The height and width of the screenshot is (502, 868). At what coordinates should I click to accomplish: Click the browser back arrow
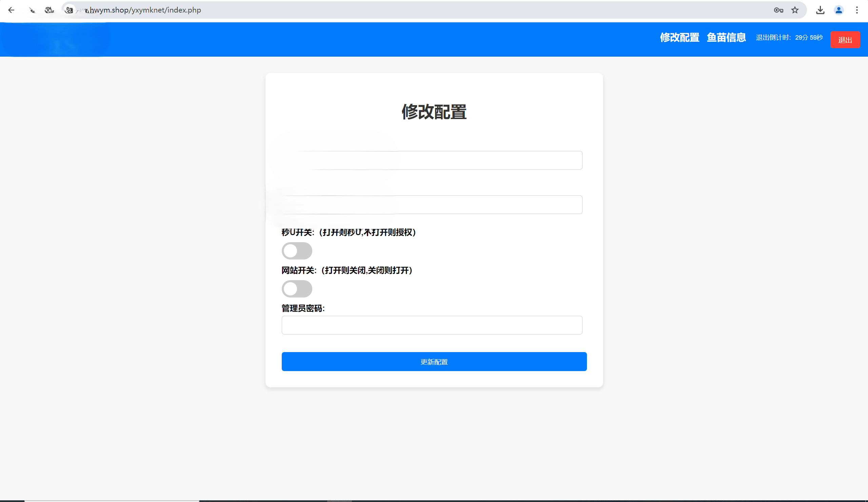(11, 10)
